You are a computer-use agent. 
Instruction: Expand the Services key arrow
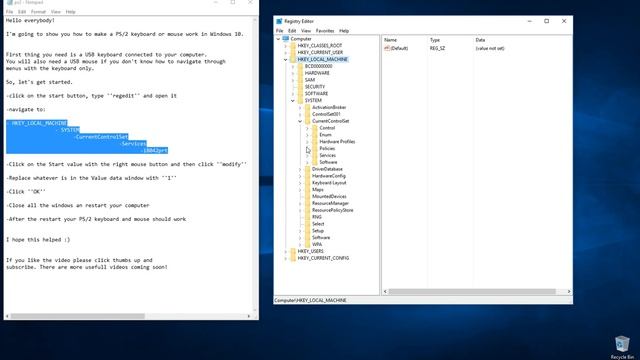tap(308, 156)
